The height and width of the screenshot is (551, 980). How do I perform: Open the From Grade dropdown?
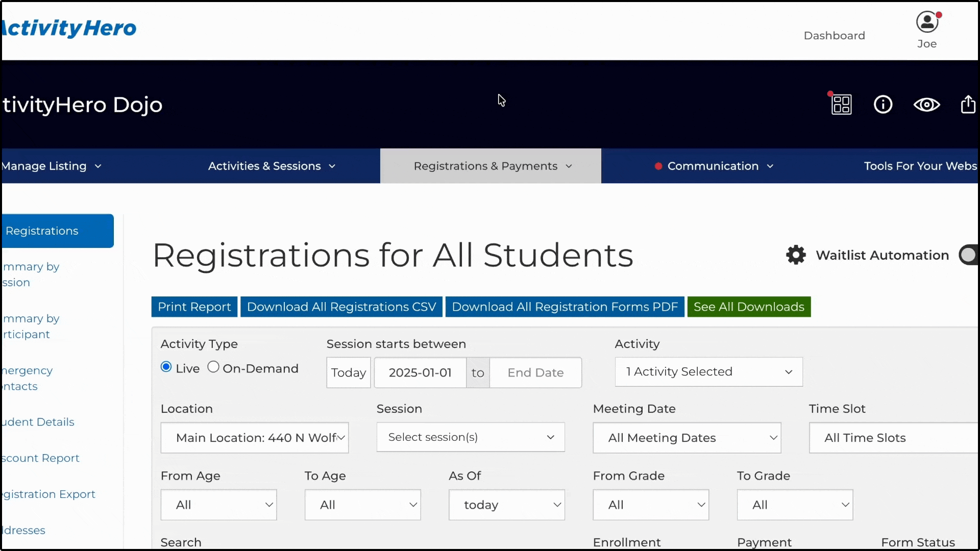[x=651, y=505]
